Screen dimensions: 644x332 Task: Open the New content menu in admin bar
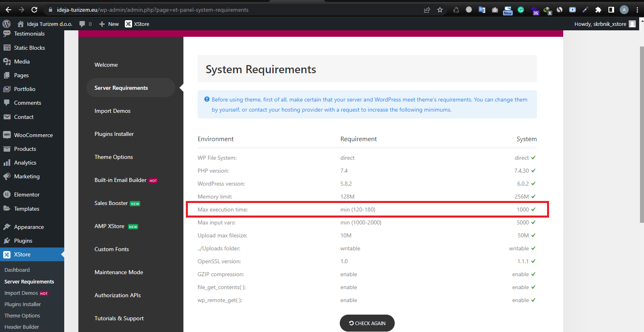coord(109,24)
